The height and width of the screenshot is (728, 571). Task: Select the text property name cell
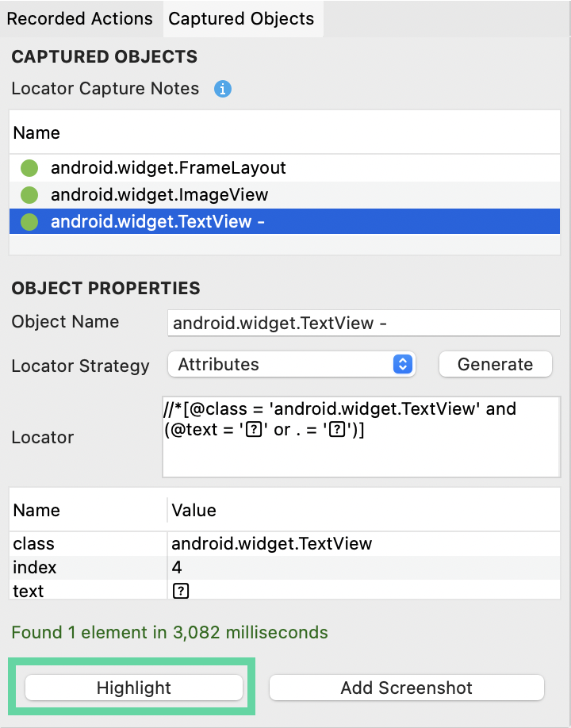[x=88, y=590]
